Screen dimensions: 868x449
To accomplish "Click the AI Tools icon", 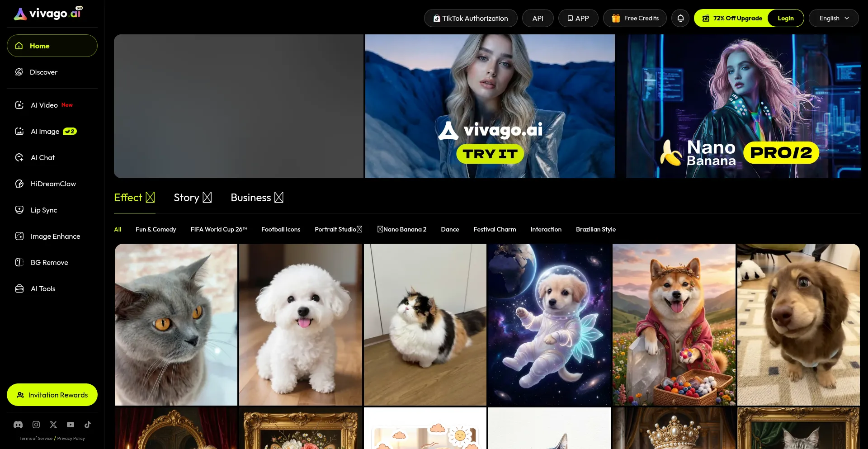I will click(19, 288).
